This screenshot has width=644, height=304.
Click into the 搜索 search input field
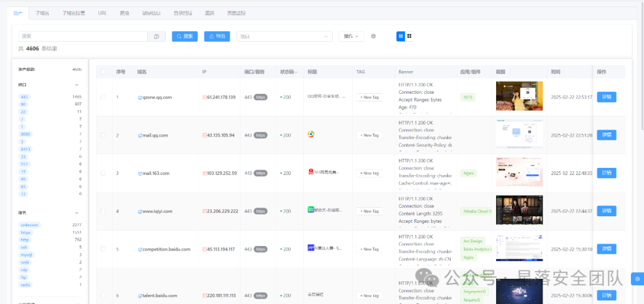[x=83, y=36]
